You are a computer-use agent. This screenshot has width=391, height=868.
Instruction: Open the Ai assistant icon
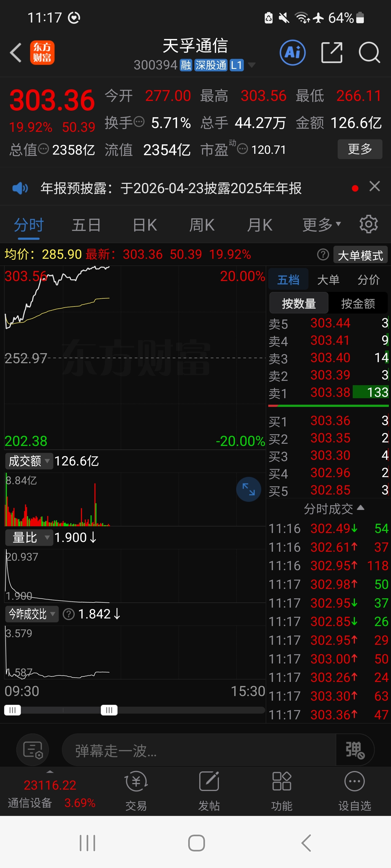(292, 53)
